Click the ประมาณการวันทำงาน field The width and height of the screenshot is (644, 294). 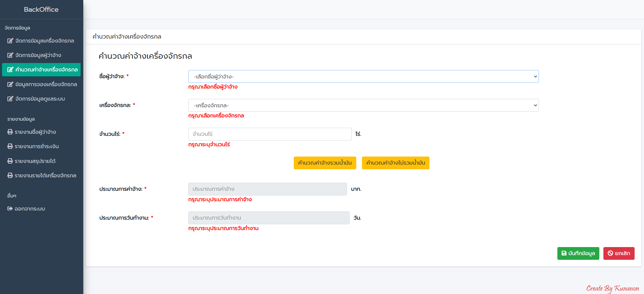click(269, 218)
